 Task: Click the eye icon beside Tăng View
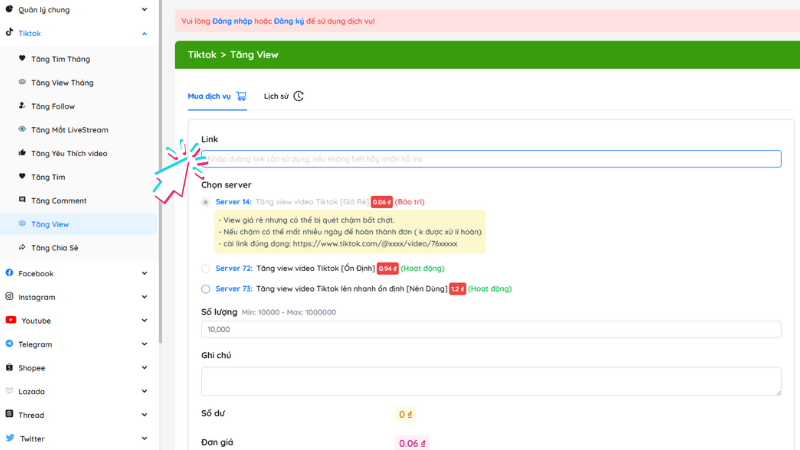pyautogui.click(x=22, y=223)
